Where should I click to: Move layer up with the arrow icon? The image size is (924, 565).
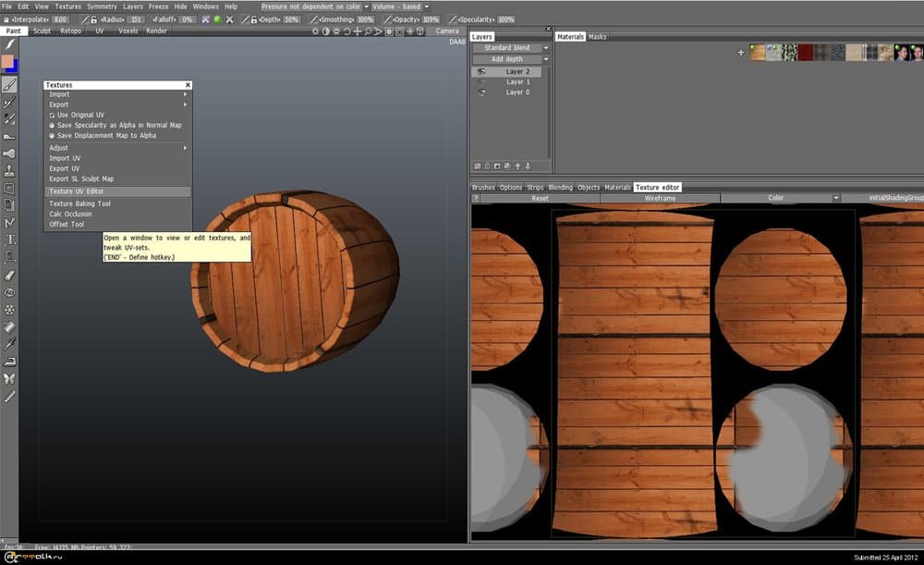[517, 166]
